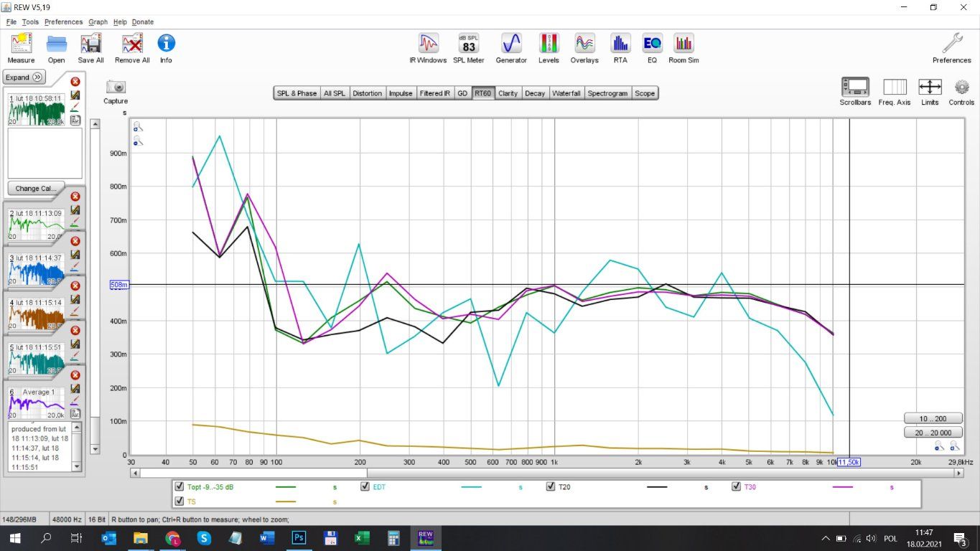Open the Levels tool
980x551 pixels.
coord(549,48)
